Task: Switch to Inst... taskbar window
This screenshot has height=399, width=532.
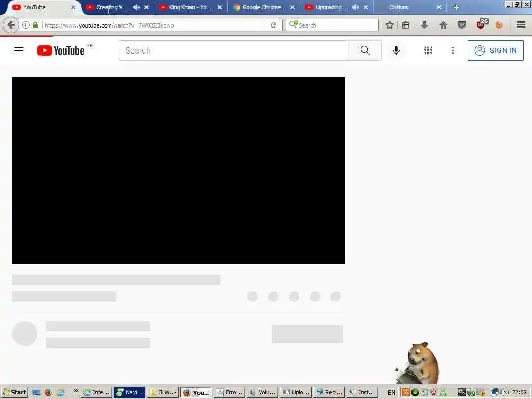Action: click(362, 392)
